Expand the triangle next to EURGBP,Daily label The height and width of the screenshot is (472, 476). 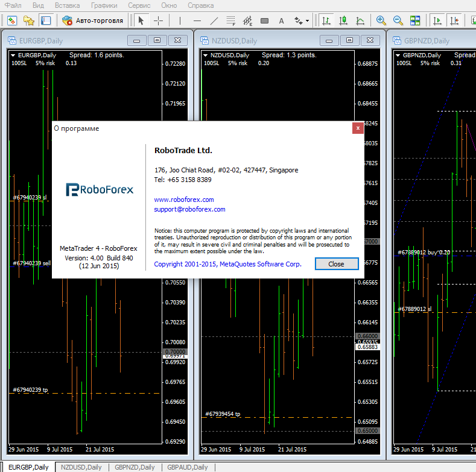13,55
